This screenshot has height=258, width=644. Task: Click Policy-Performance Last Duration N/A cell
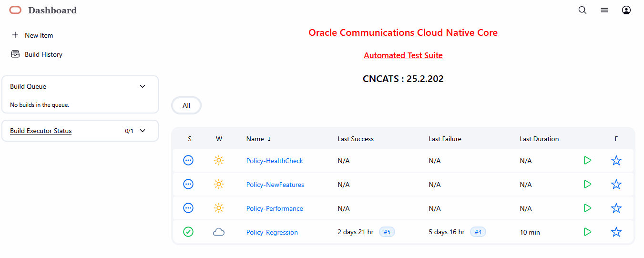click(x=526, y=208)
